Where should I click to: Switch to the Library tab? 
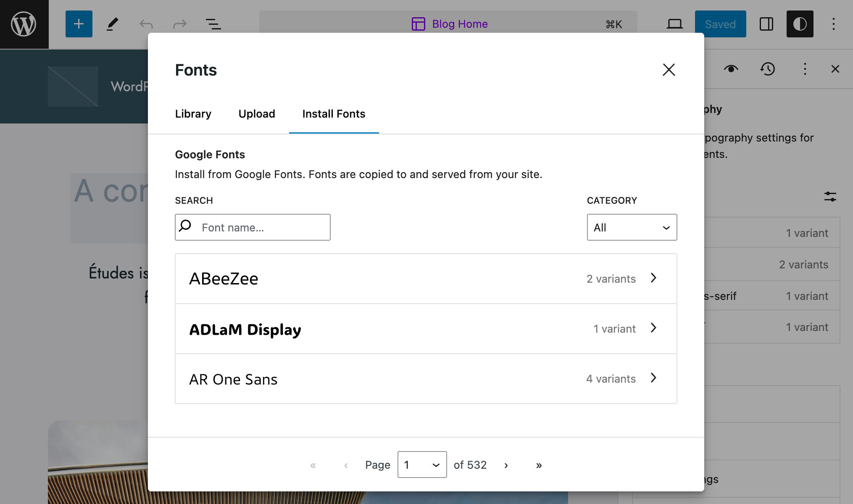[193, 114]
